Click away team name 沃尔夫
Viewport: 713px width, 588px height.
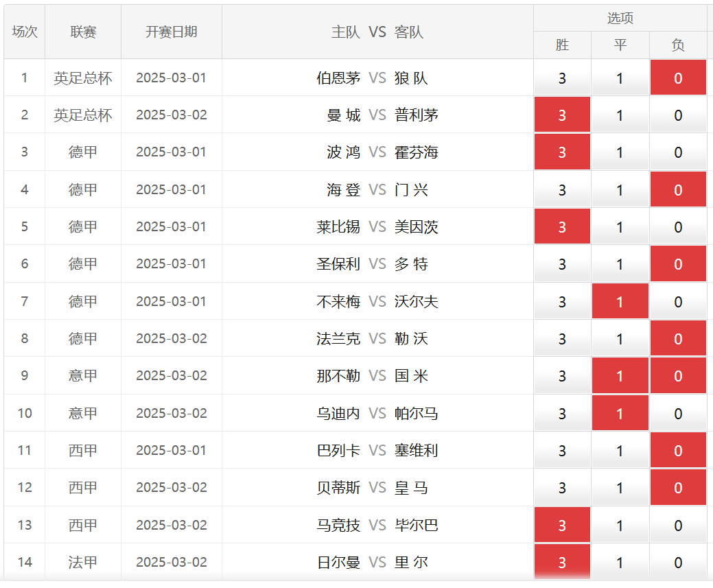click(417, 301)
